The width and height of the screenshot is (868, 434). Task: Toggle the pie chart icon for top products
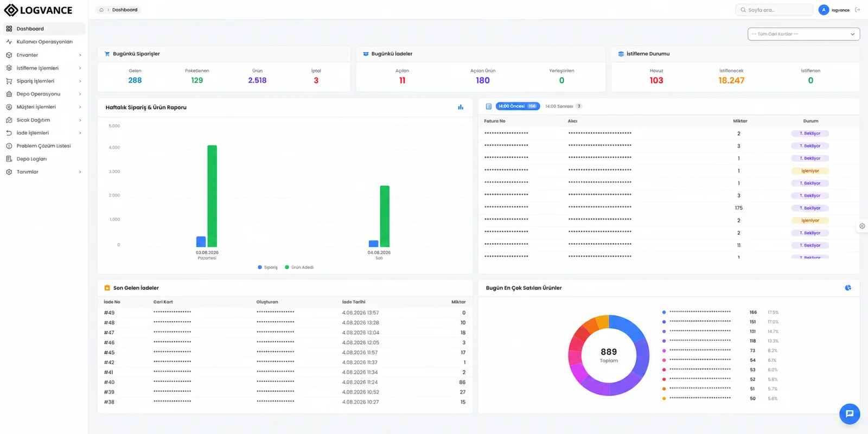pos(848,288)
